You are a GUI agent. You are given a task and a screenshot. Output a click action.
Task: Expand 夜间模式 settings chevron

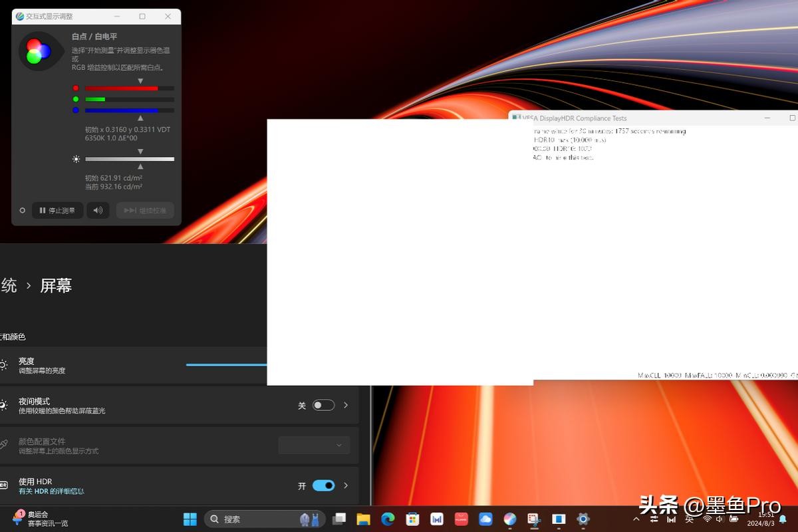point(346,405)
